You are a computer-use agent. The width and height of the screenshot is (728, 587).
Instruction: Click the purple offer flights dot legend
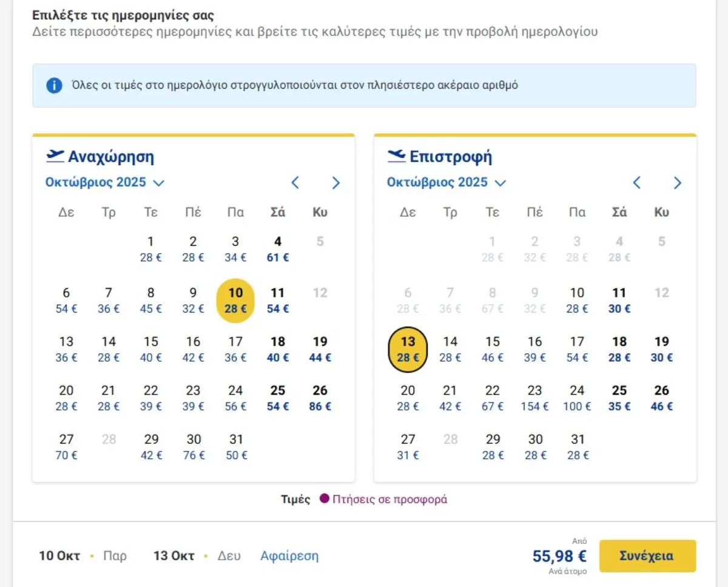click(x=325, y=499)
